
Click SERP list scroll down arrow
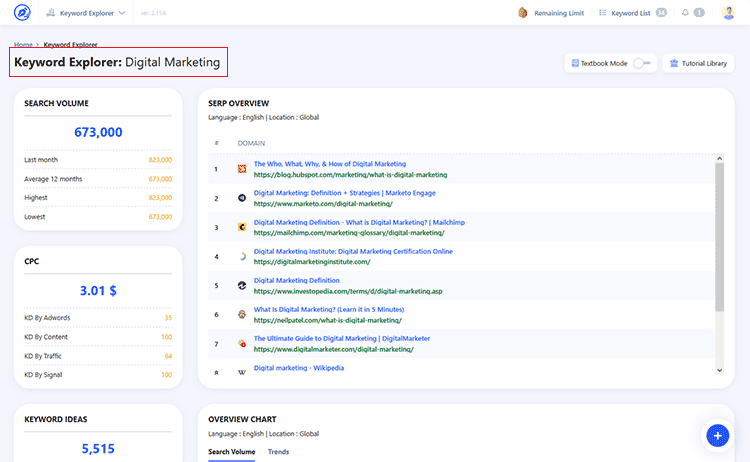(719, 370)
